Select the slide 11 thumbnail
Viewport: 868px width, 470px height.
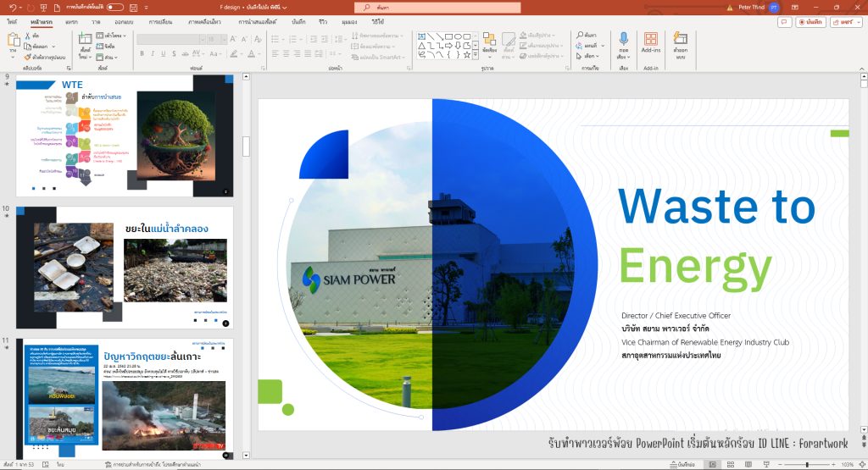[x=125, y=399]
